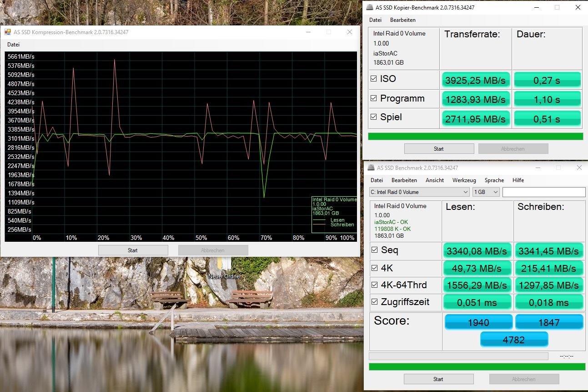Image resolution: width=588 pixels, height=392 pixels.
Task: Click Abbrechen in AS SSD Benchmark window
Action: 524,379
